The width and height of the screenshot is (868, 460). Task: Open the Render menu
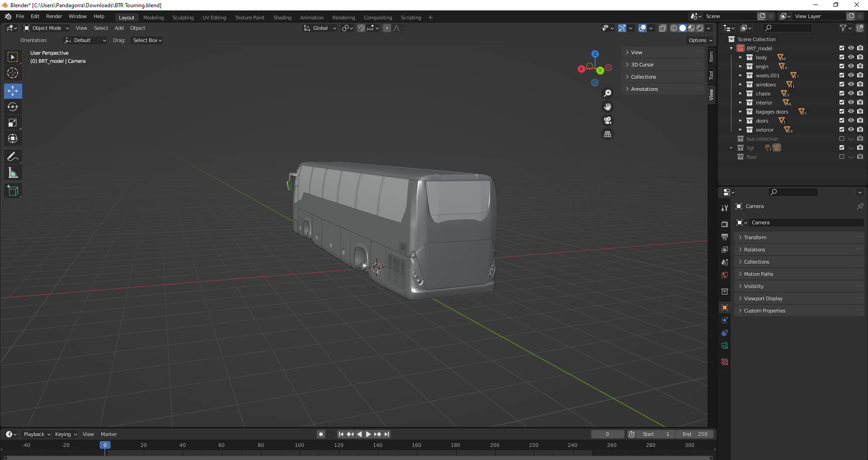[54, 16]
